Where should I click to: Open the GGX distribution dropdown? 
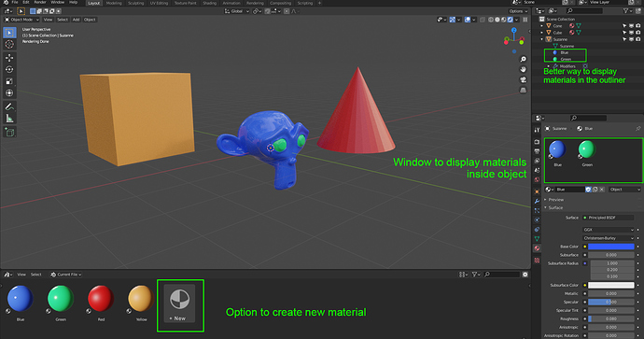tap(609, 230)
